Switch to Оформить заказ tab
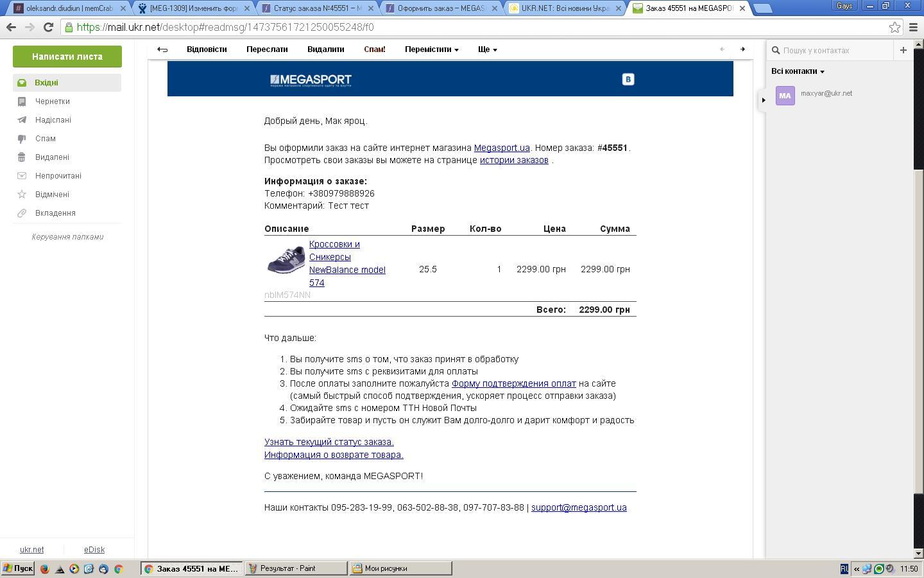This screenshot has width=924, height=578. point(440,8)
